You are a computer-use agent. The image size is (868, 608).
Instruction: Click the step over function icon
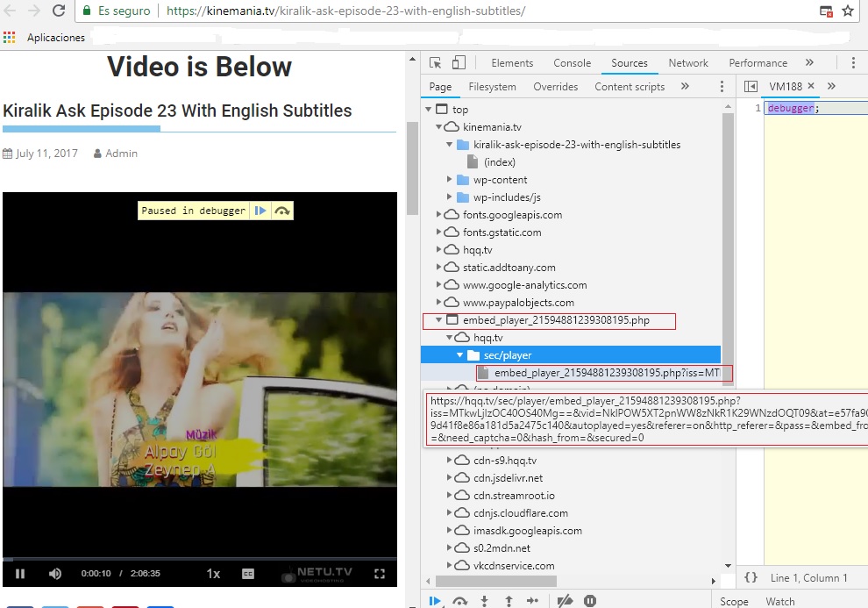(459, 601)
